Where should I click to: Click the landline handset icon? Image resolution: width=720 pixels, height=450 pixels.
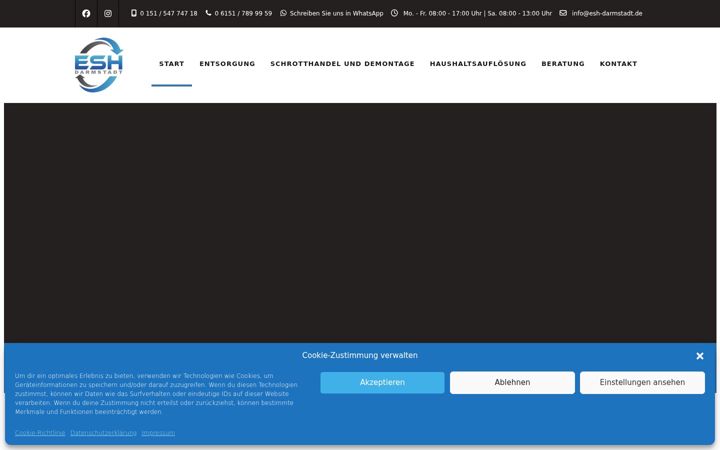click(x=208, y=13)
